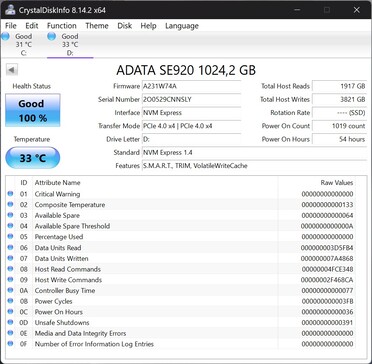This screenshot has width=372, height=364.
Task: Click status orb for Critical Warning row
Action: (10, 194)
